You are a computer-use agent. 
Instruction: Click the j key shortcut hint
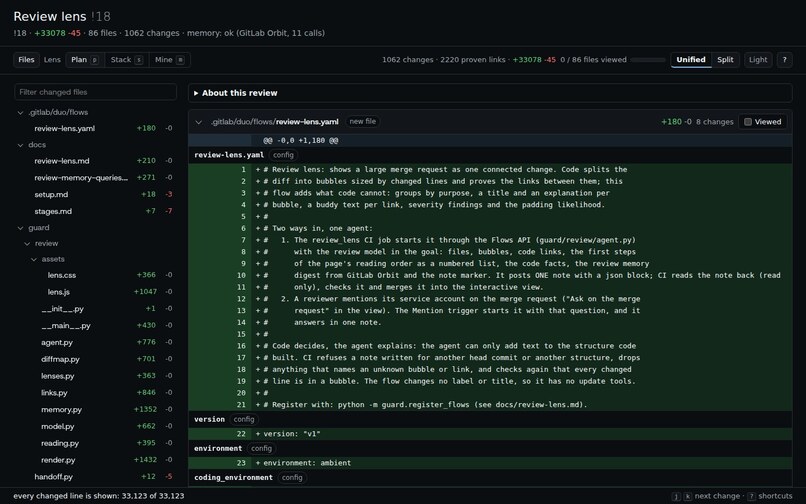(676, 496)
